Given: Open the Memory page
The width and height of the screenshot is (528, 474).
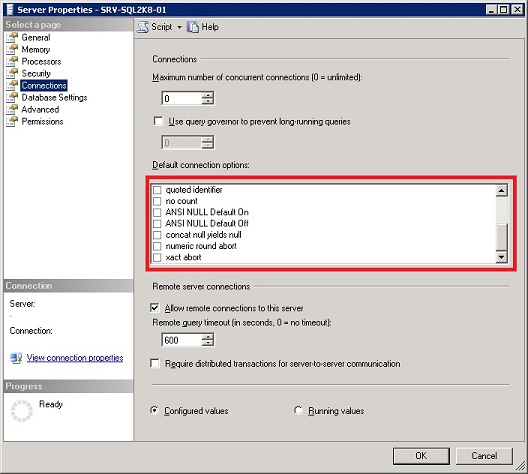Looking at the screenshot, I should (x=36, y=49).
